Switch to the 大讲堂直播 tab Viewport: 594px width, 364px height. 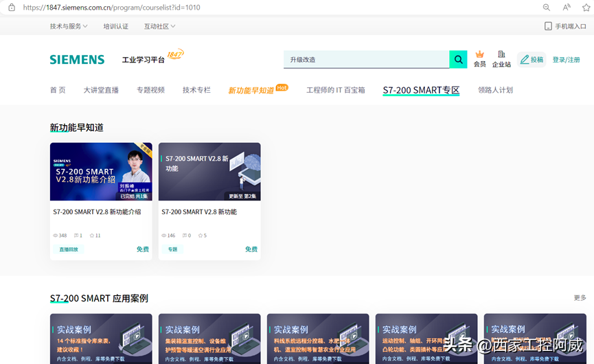tap(101, 90)
